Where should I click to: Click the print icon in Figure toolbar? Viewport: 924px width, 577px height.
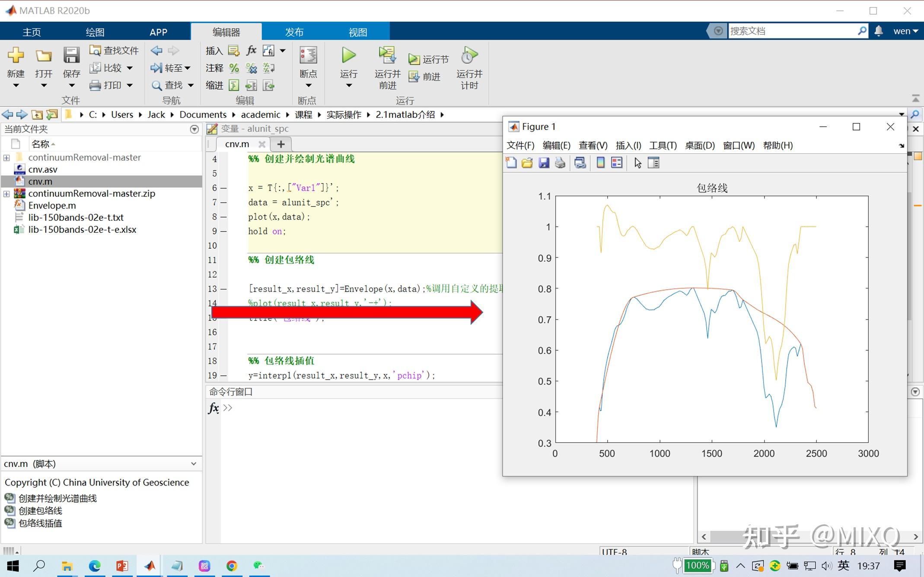tap(560, 163)
